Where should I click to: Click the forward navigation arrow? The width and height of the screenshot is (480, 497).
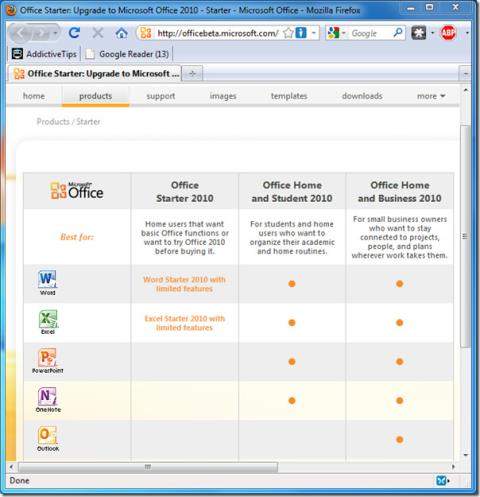[x=41, y=33]
